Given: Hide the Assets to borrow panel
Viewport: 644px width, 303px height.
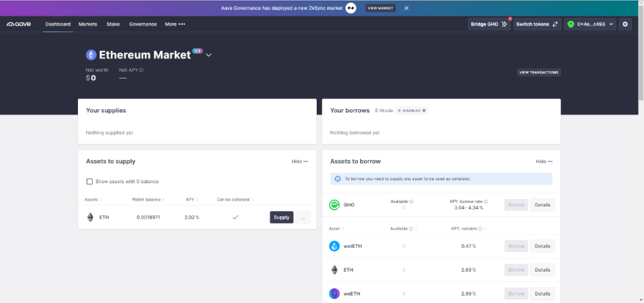Looking at the screenshot, I should coord(544,162).
